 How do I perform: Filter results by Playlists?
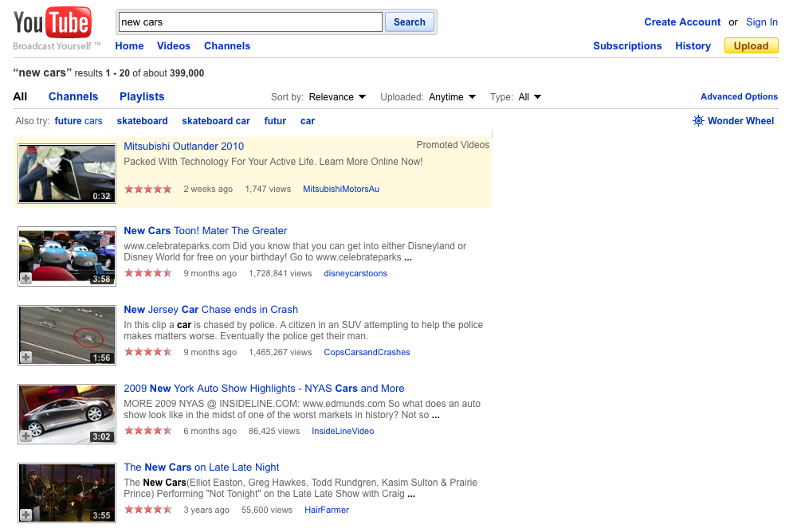point(142,96)
